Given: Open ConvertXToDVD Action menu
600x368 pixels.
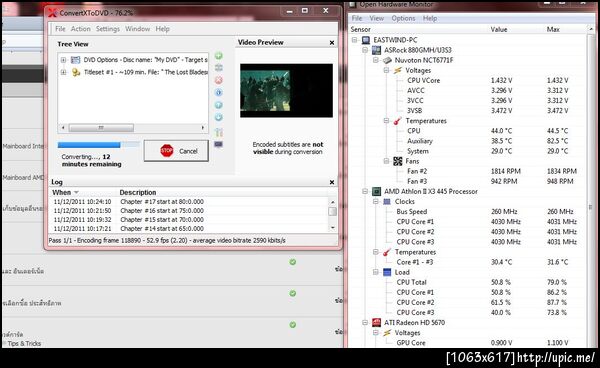Looking at the screenshot, I should click(80, 29).
